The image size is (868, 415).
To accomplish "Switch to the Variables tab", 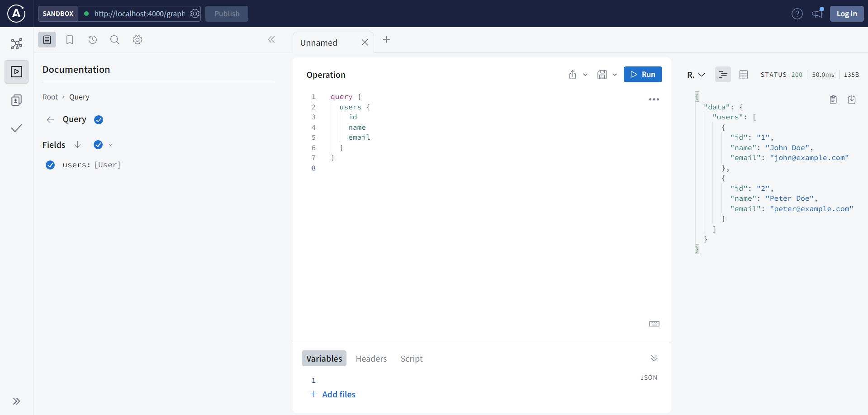I will point(324,358).
